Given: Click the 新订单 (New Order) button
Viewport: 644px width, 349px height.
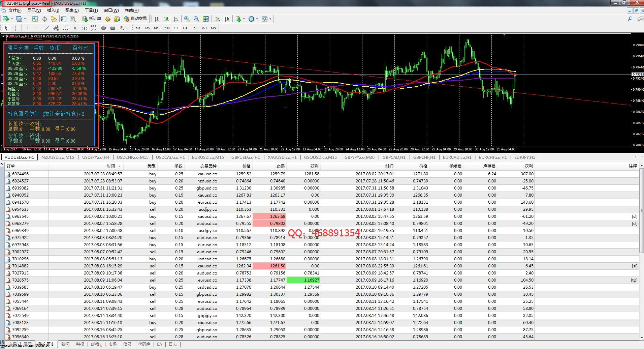Looking at the screenshot, I should (x=92, y=19).
